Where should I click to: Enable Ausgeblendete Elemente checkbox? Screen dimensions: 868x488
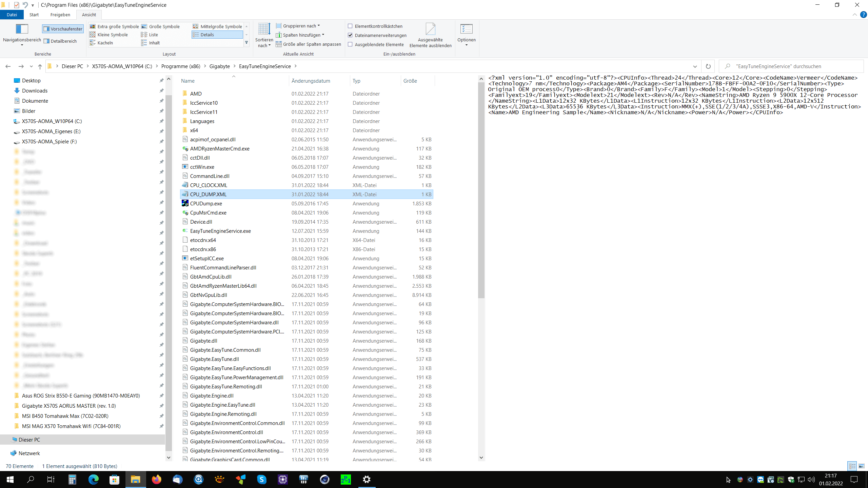(x=350, y=44)
